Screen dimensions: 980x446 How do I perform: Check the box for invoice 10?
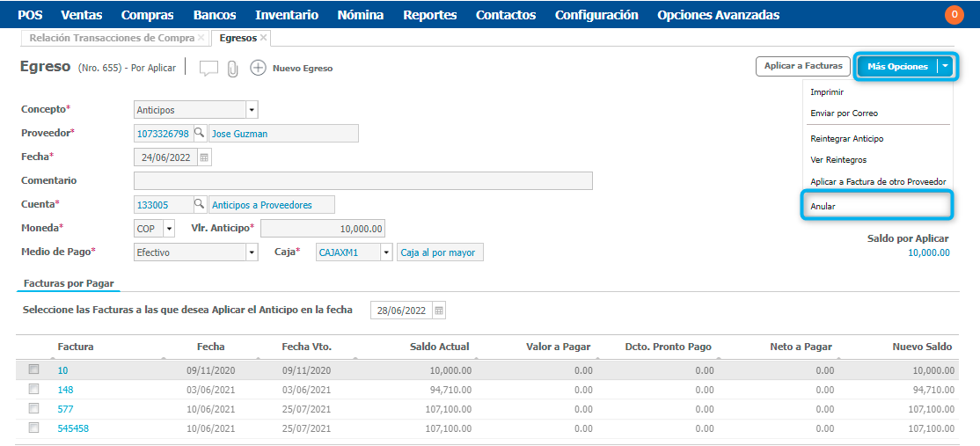coord(34,369)
